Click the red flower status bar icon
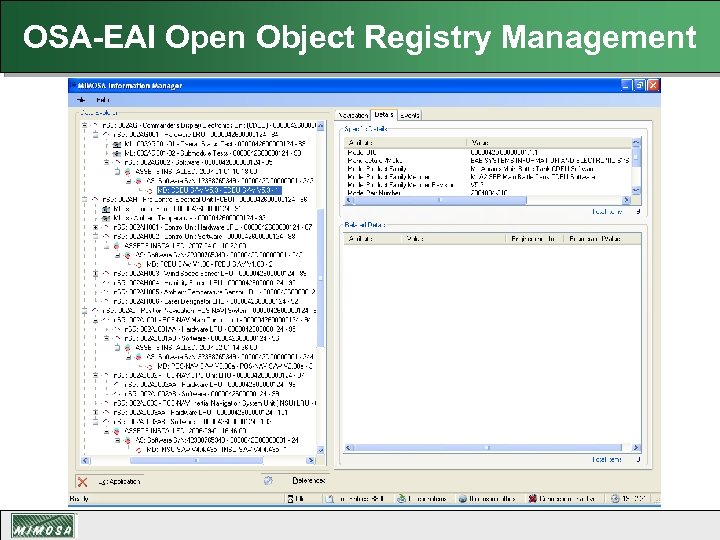This screenshot has height=540, width=720. 532,499
